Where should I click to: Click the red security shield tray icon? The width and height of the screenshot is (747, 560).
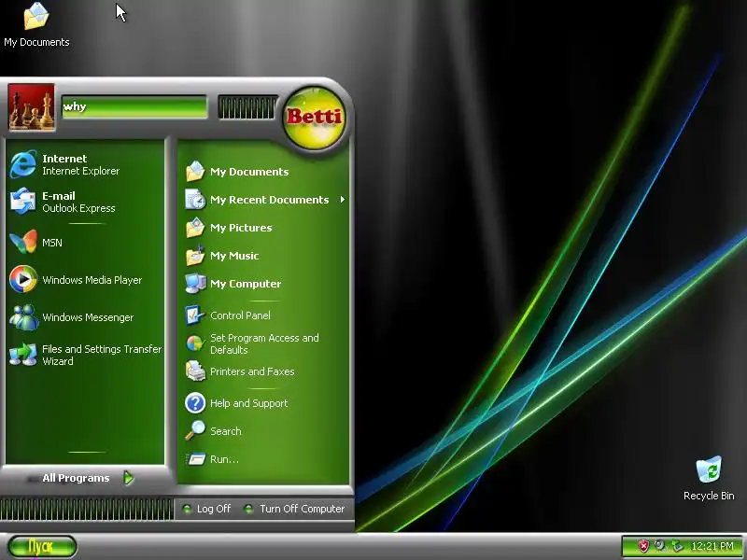(x=643, y=546)
